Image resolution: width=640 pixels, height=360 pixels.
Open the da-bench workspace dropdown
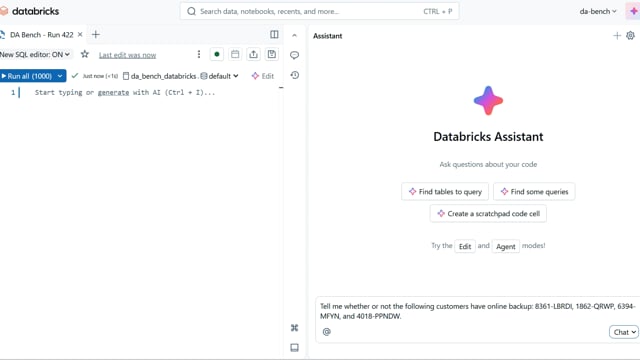(x=598, y=11)
